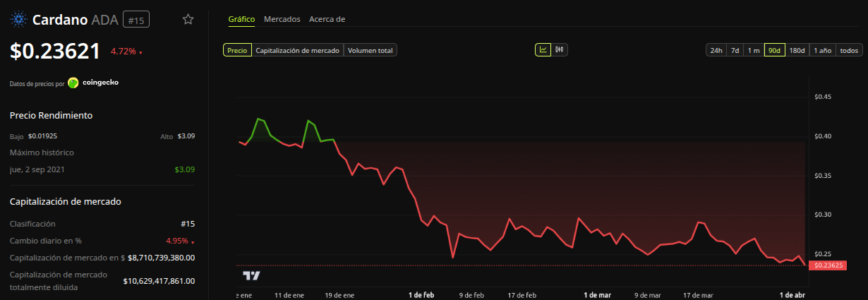Click the 1 de feb axis label
The height and width of the screenshot is (300, 868).
[x=422, y=294]
